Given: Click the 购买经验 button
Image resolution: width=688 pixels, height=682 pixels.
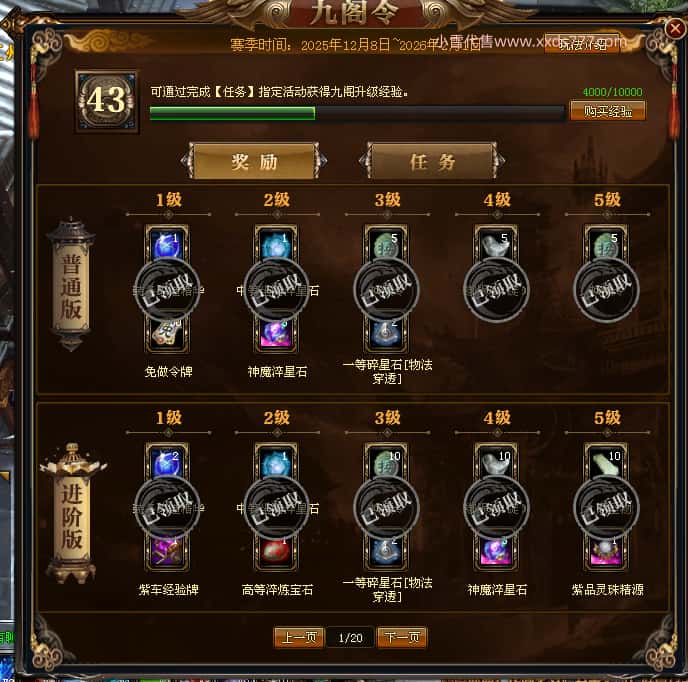Looking at the screenshot, I should (608, 111).
